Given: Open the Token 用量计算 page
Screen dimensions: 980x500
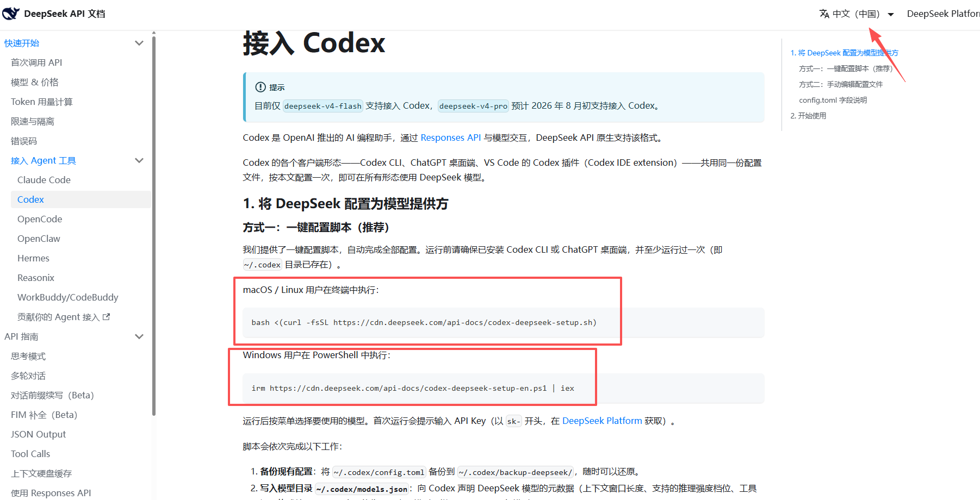Looking at the screenshot, I should 42,102.
